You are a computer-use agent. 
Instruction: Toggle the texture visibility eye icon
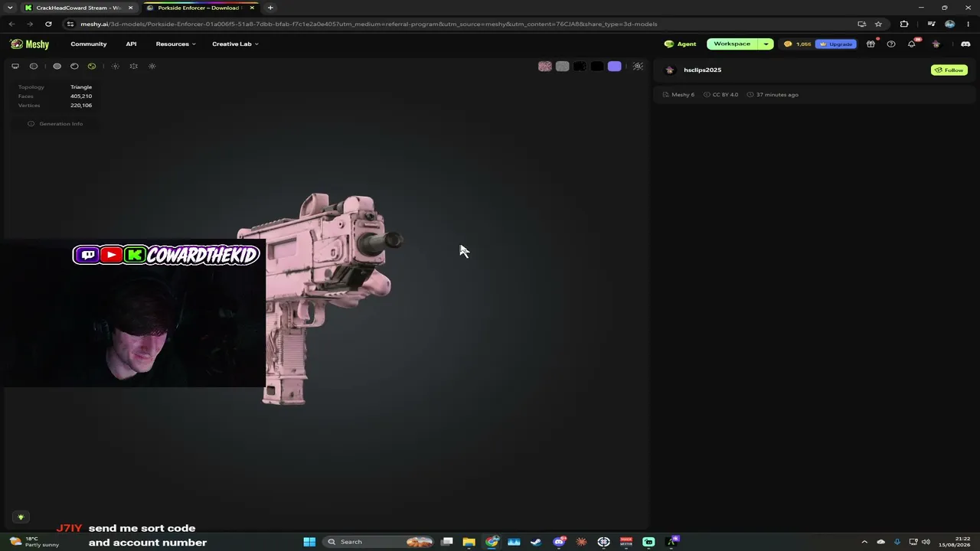638,67
